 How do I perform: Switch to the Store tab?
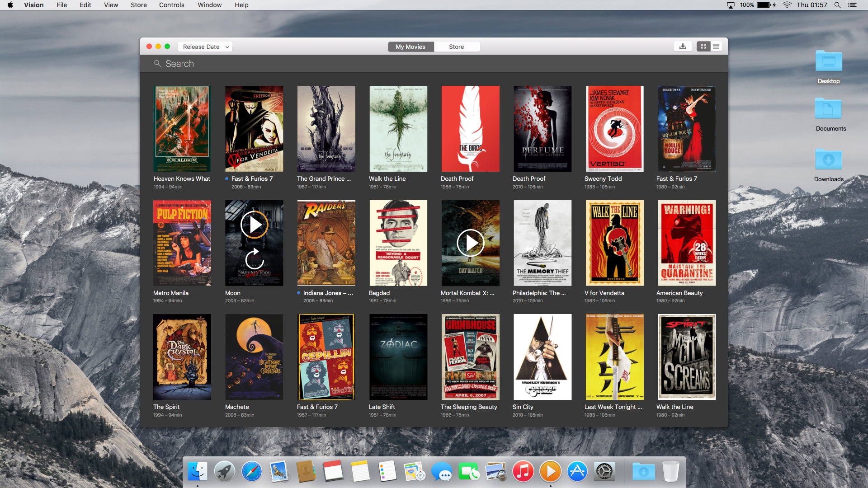point(457,47)
